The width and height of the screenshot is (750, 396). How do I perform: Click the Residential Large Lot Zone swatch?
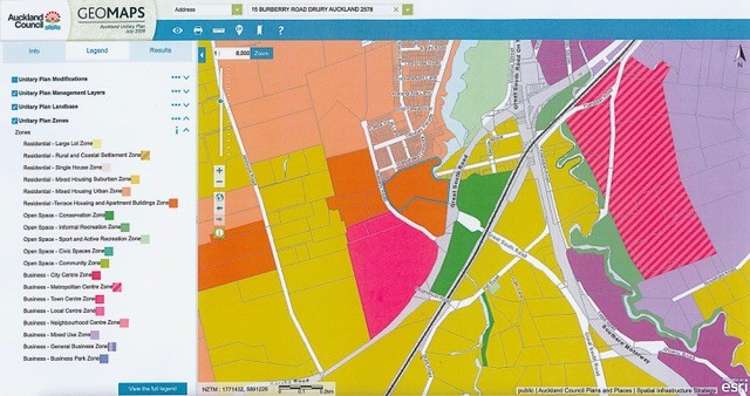click(97, 143)
